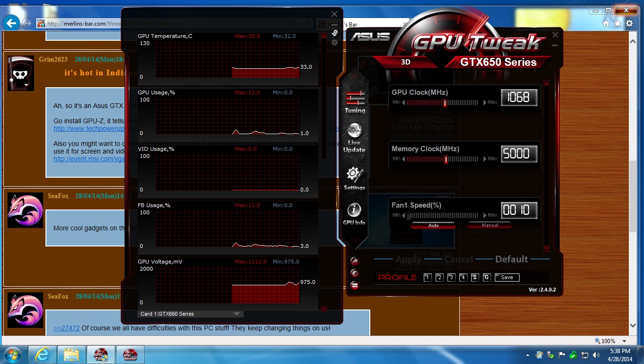Screen dimensions: 644x364
Task: Open the browser Home icon
Action: (x=606, y=23)
